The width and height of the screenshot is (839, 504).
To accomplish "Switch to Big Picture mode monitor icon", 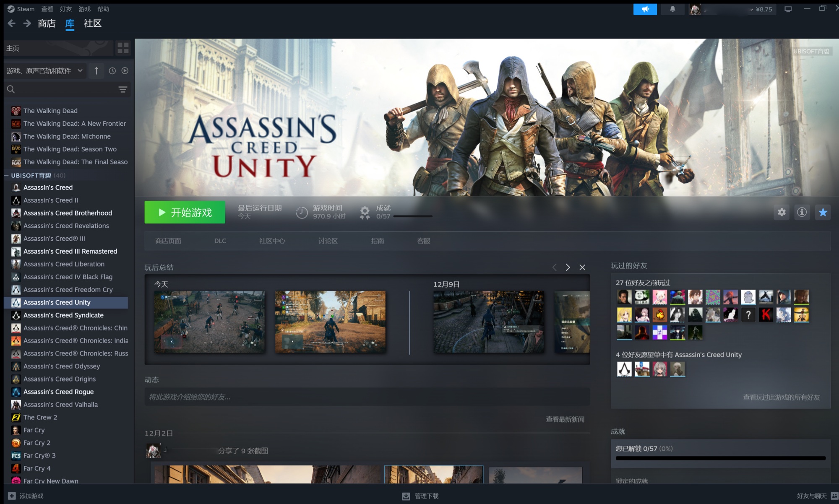I will 788,9.
